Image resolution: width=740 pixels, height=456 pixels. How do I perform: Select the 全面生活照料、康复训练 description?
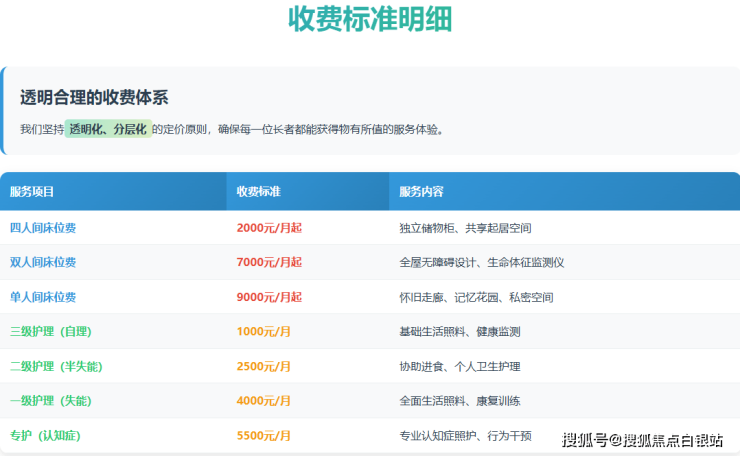(459, 401)
